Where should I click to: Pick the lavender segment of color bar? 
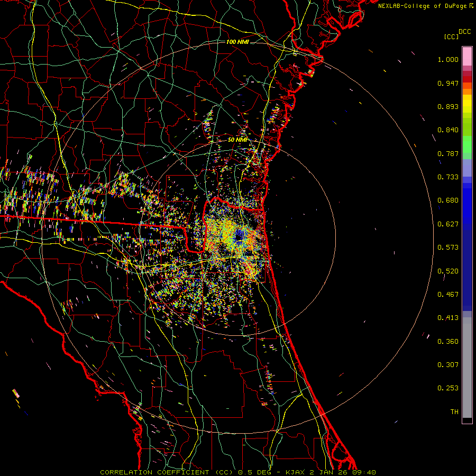pos(467,168)
